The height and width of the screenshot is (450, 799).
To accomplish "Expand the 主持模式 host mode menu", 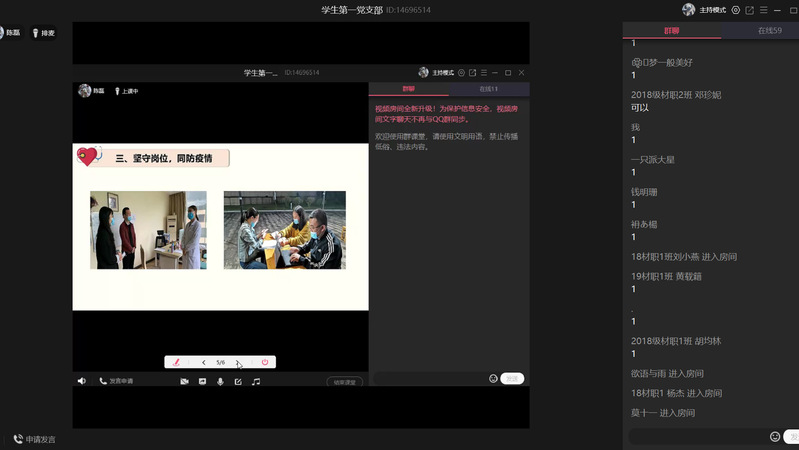I will tap(712, 10).
